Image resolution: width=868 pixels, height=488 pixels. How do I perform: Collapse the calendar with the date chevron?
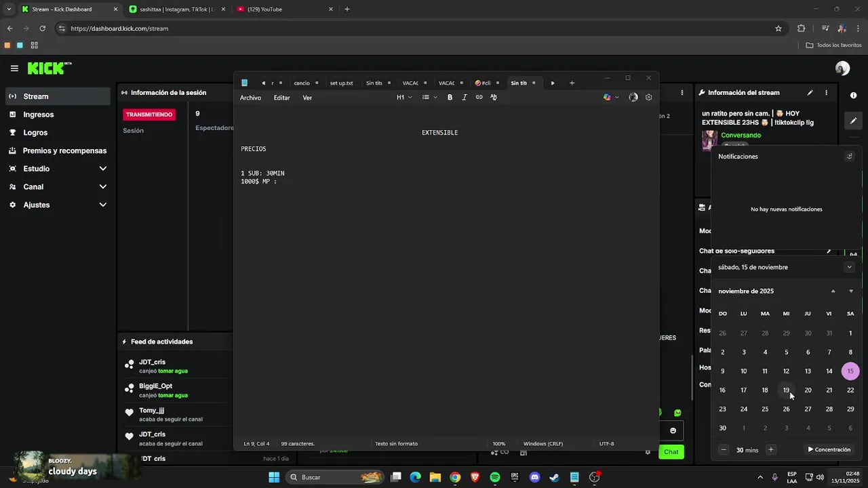pyautogui.click(x=849, y=267)
